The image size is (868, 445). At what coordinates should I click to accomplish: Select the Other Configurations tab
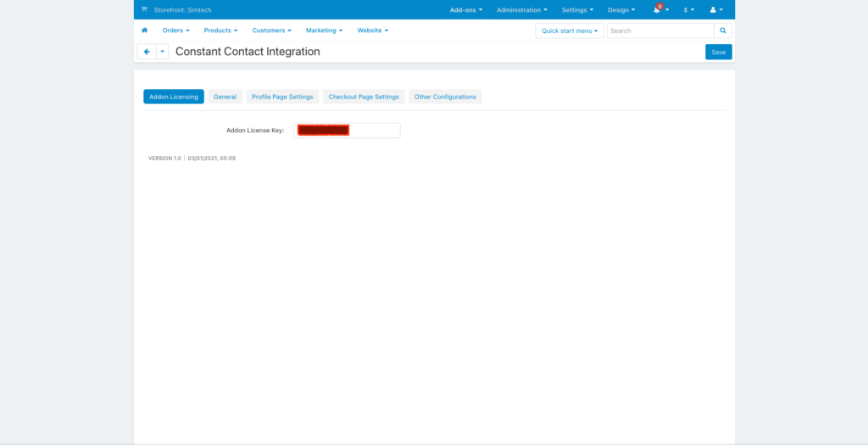coord(445,97)
